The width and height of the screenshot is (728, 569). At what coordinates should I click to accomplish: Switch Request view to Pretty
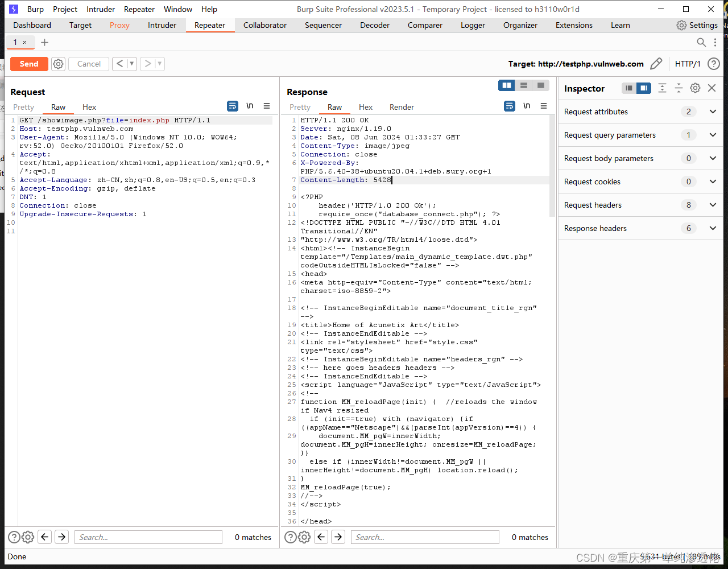point(24,107)
